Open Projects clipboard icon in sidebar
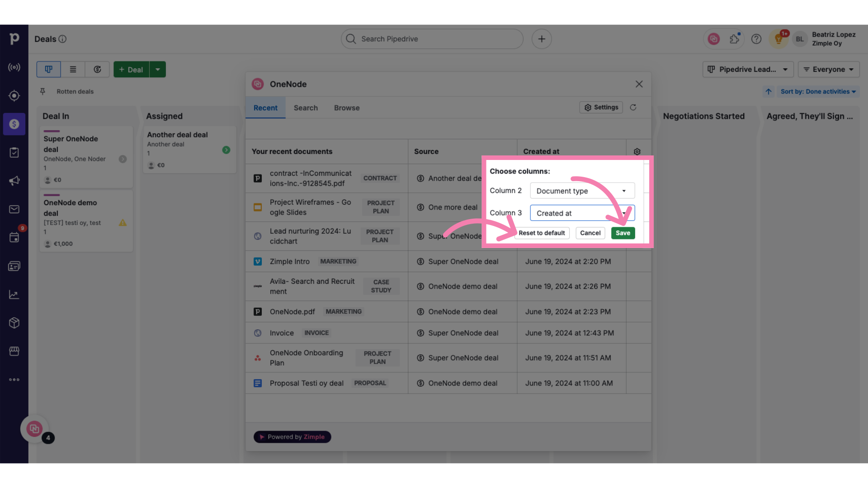 click(14, 152)
